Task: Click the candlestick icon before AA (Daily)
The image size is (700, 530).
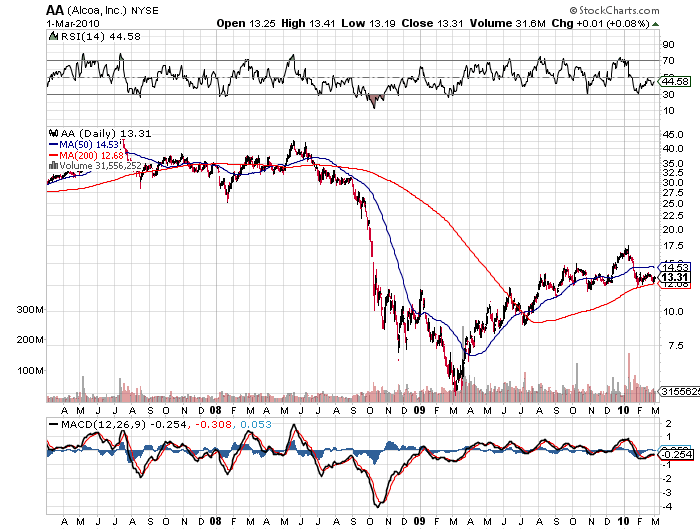Action: click(54, 133)
